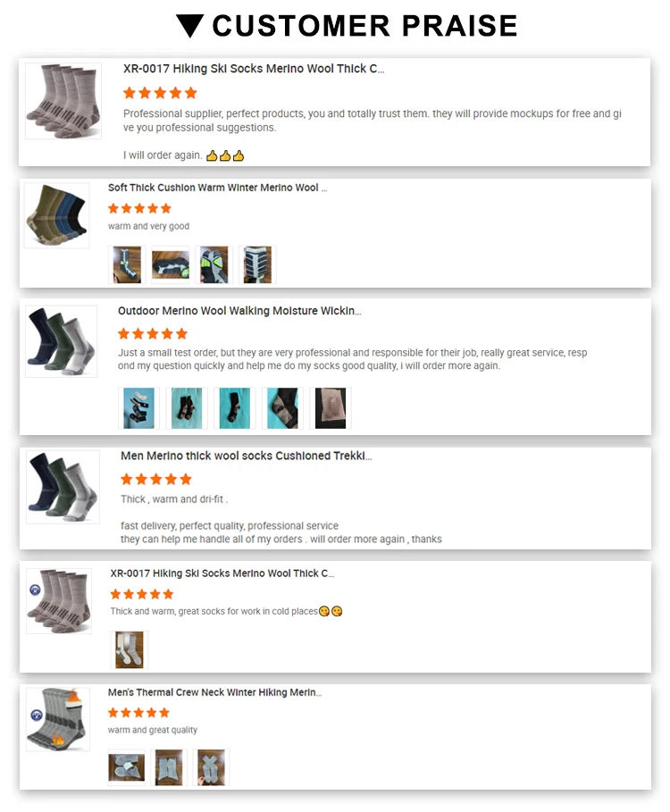View the sock photo under the 'Thick and warm' review
This screenshot has width=670, height=812.
point(130,649)
